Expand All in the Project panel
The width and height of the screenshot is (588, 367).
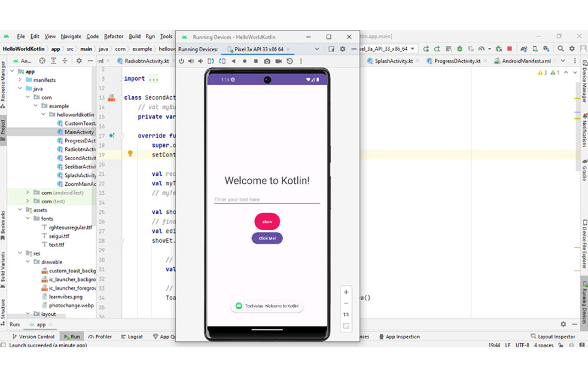54,61
